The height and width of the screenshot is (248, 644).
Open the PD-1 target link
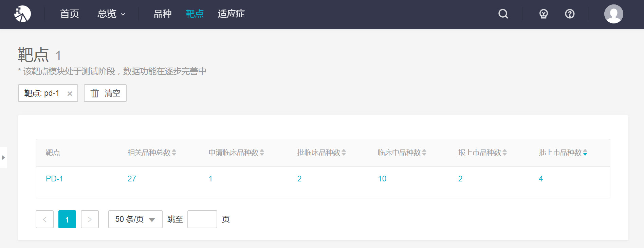click(54, 179)
